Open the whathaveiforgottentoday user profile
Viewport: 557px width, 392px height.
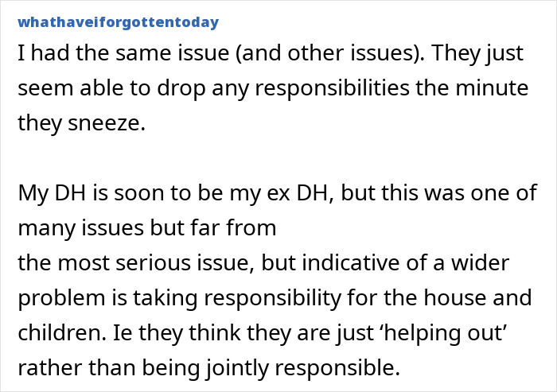118,22
